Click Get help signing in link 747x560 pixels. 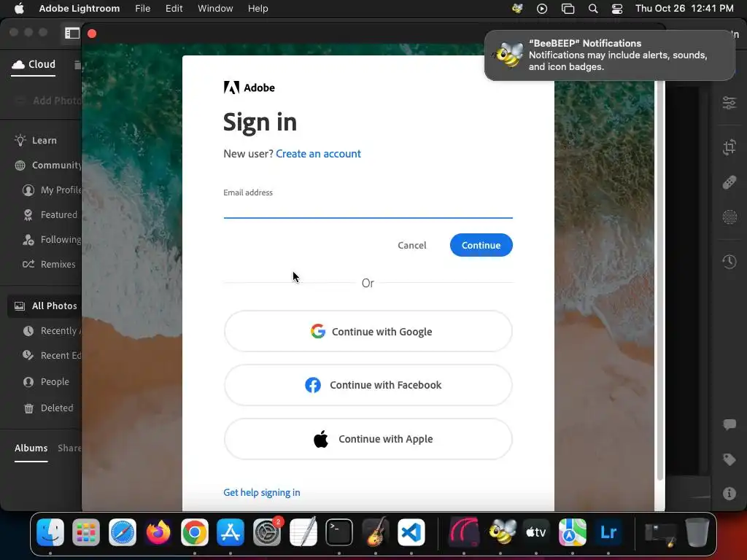pyautogui.click(x=262, y=492)
